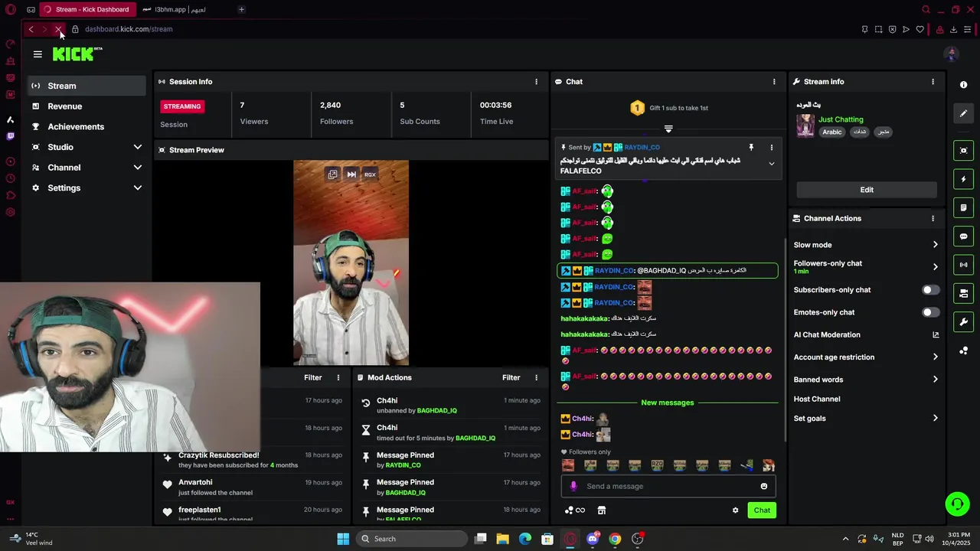
Task: Toggle the broadcast signal icon in right sidebar
Action: coord(964,265)
